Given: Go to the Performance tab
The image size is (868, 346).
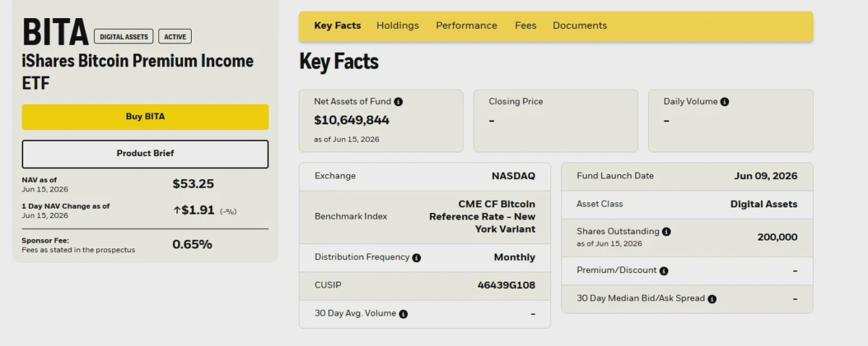Looking at the screenshot, I should tap(467, 25).
